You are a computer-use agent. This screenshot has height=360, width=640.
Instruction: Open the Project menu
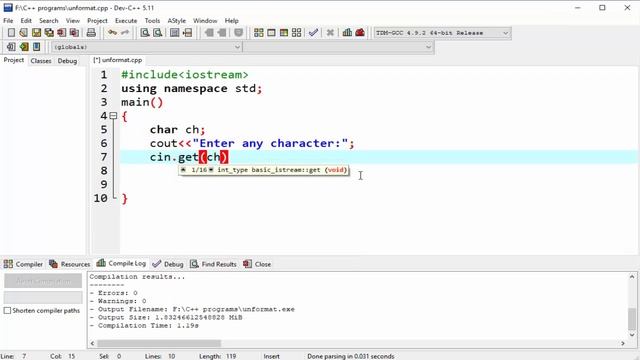click(97, 20)
